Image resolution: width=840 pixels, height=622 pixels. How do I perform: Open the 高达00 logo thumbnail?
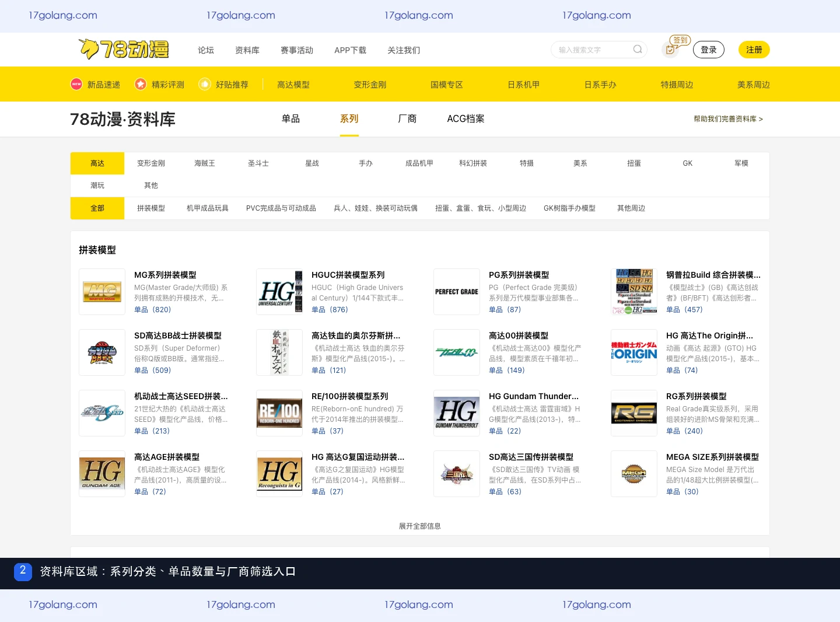pyautogui.click(x=457, y=352)
